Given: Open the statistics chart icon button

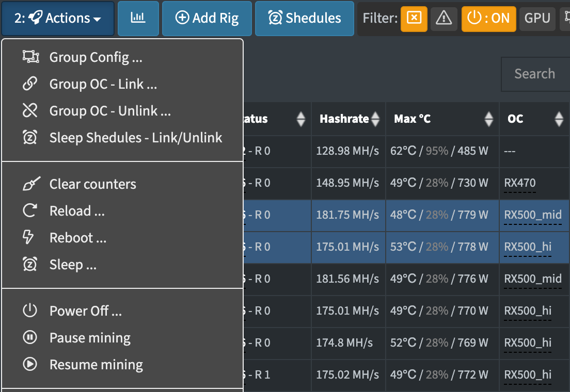Looking at the screenshot, I should pyautogui.click(x=138, y=18).
